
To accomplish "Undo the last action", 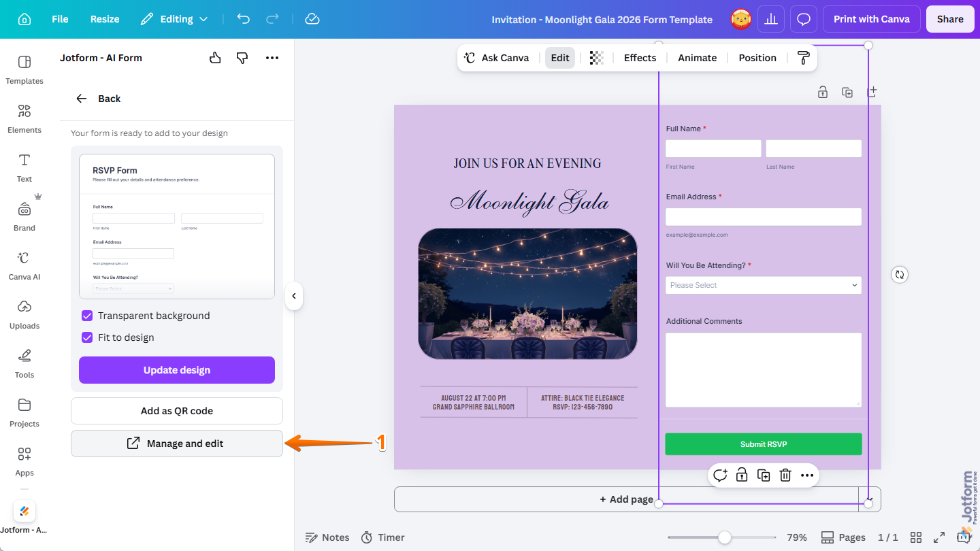I will pyautogui.click(x=244, y=19).
